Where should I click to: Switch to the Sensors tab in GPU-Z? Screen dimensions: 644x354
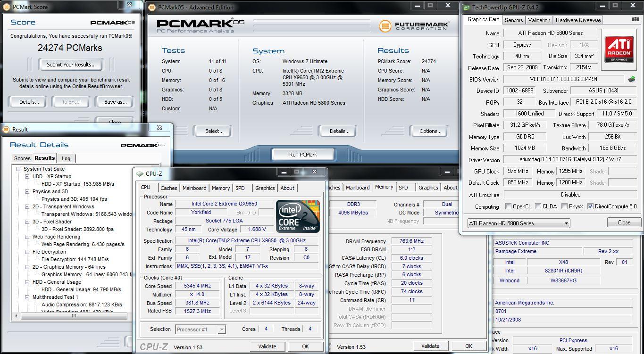[514, 20]
